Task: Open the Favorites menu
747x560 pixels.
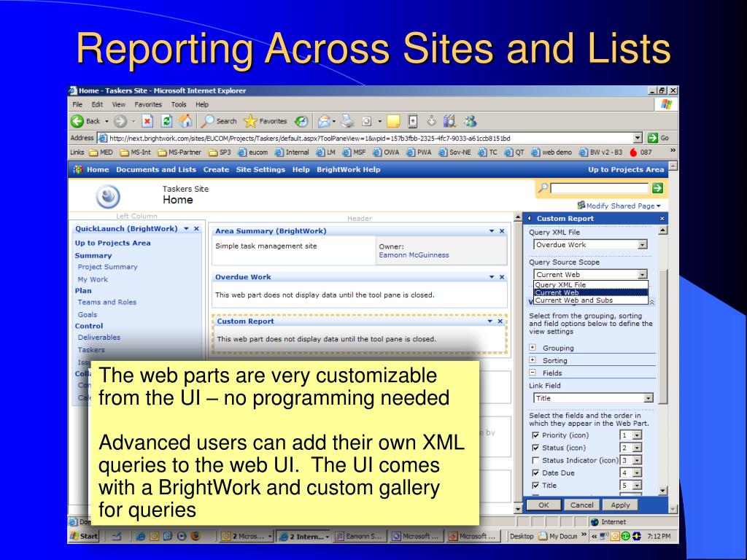Action: tap(148, 104)
